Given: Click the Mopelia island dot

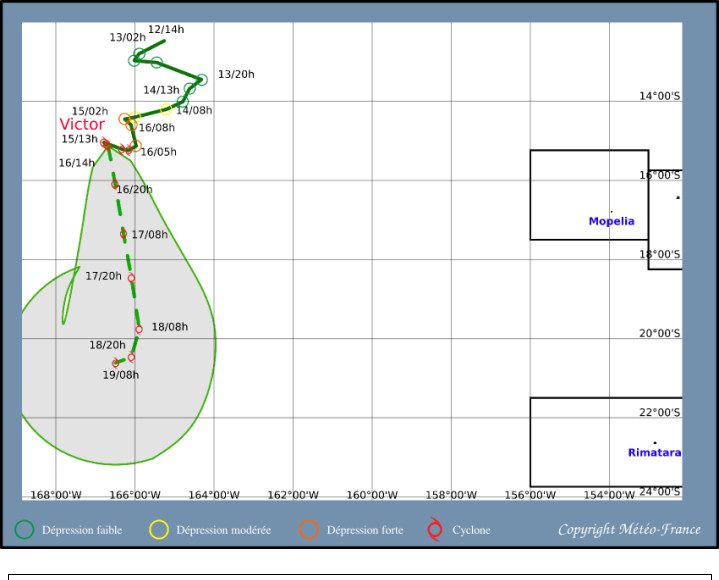Looking at the screenshot, I should point(612,212).
